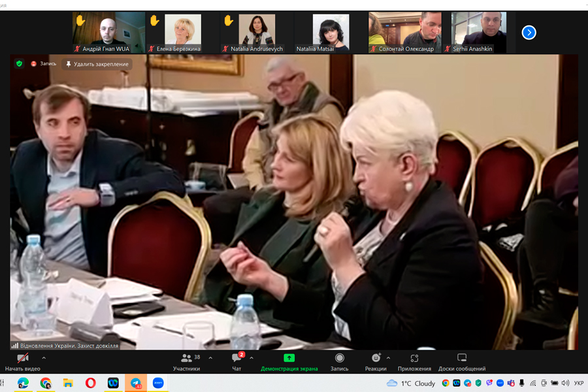Open File Explorer from the taskbar
The height and width of the screenshot is (392, 588).
(68, 383)
